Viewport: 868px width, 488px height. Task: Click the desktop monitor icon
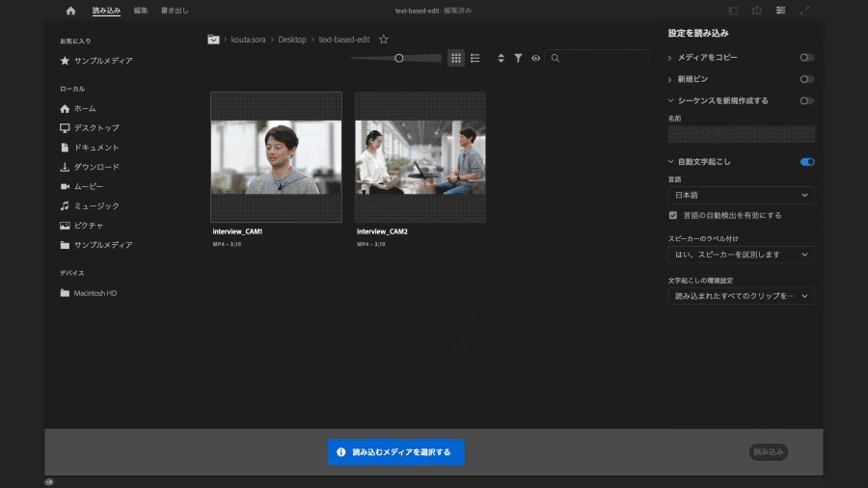65,128
